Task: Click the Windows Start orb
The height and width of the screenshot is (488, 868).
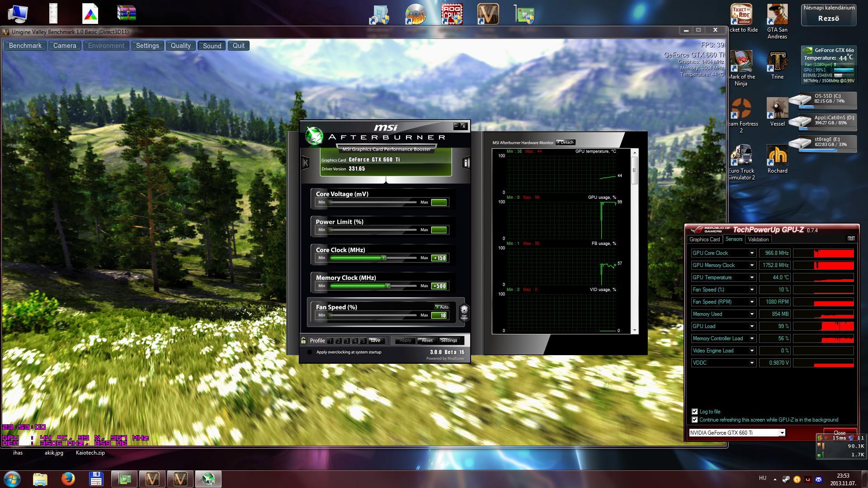Action: point(12,479)
